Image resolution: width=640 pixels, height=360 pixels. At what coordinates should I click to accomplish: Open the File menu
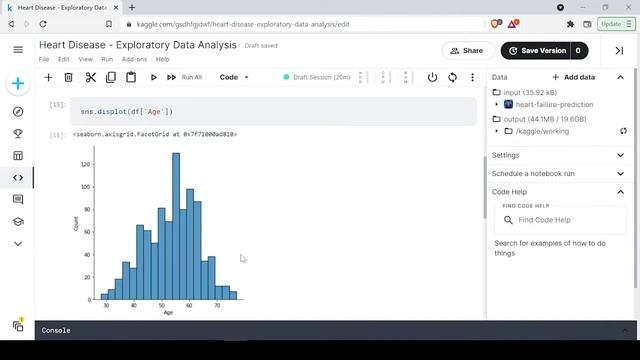point(44,59)
